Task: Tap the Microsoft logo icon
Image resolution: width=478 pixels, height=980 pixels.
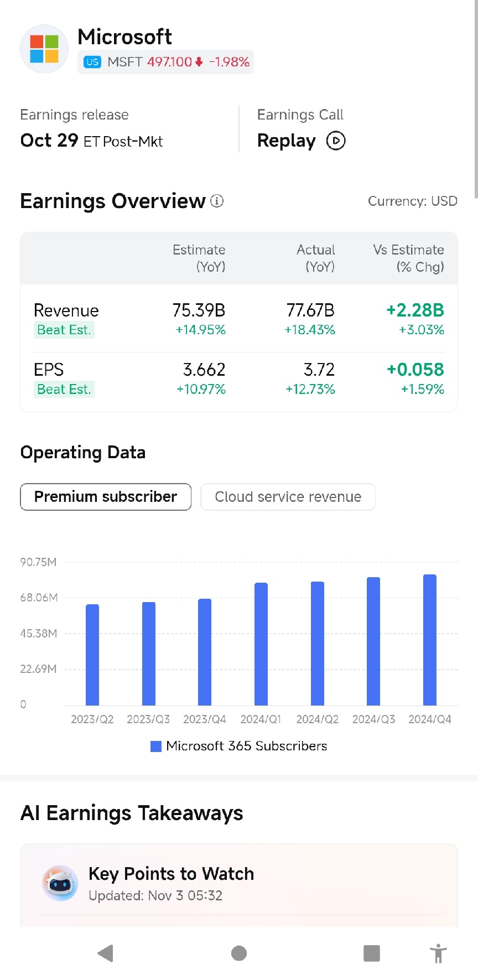Action: tap(44, 49)
